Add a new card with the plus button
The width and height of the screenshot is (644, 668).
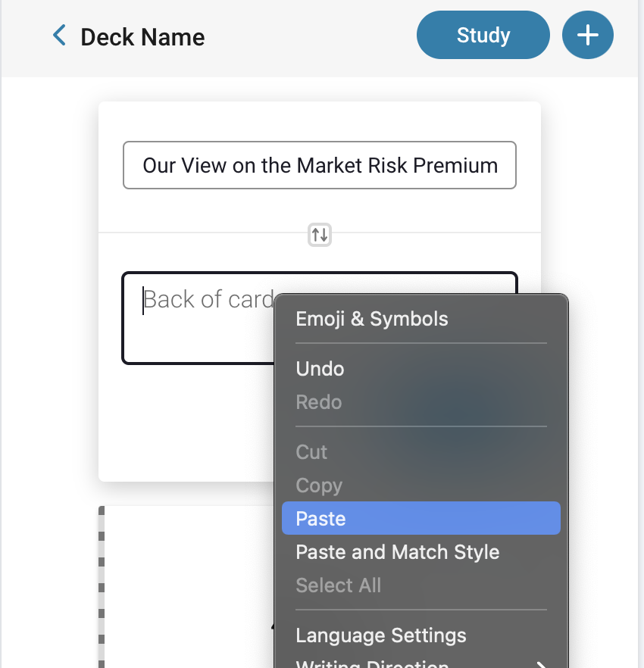tap(588, 35)
